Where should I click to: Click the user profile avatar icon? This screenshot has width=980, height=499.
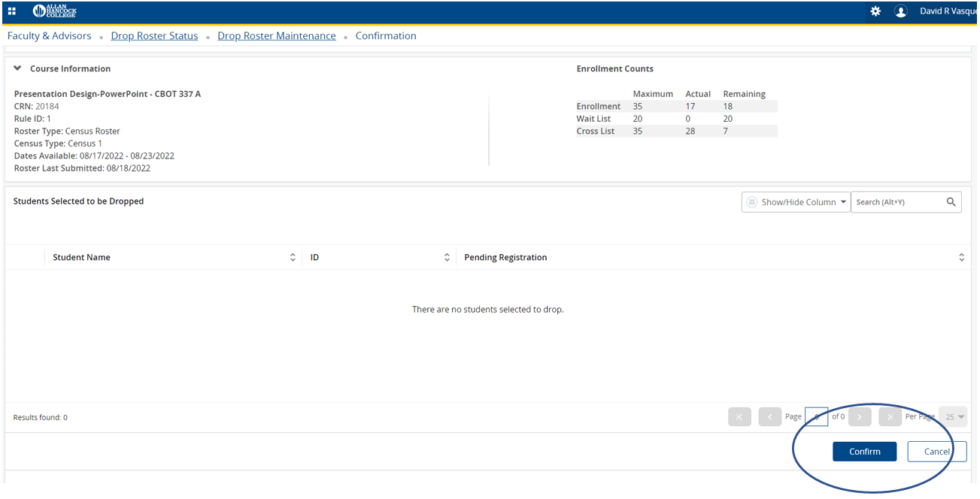(900, 11)
